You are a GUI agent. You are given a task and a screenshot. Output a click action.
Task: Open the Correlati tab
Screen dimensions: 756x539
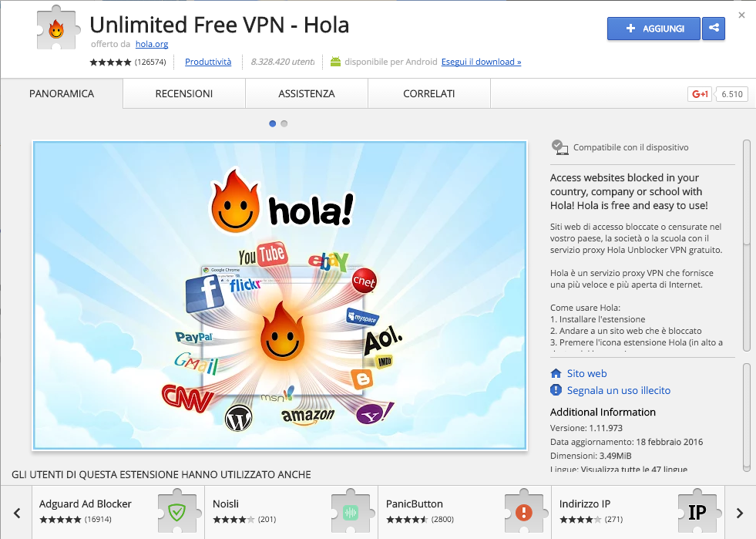pos(428,93)
